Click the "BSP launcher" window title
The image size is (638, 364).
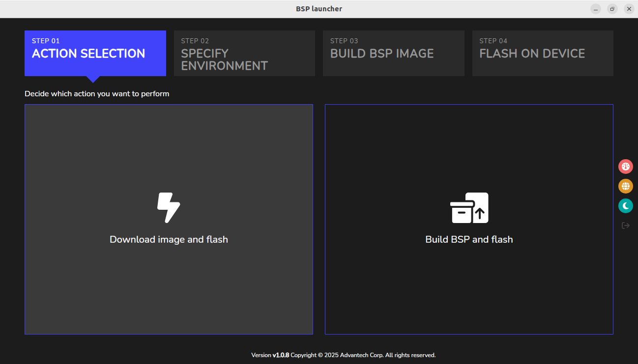tap(319, 9)
